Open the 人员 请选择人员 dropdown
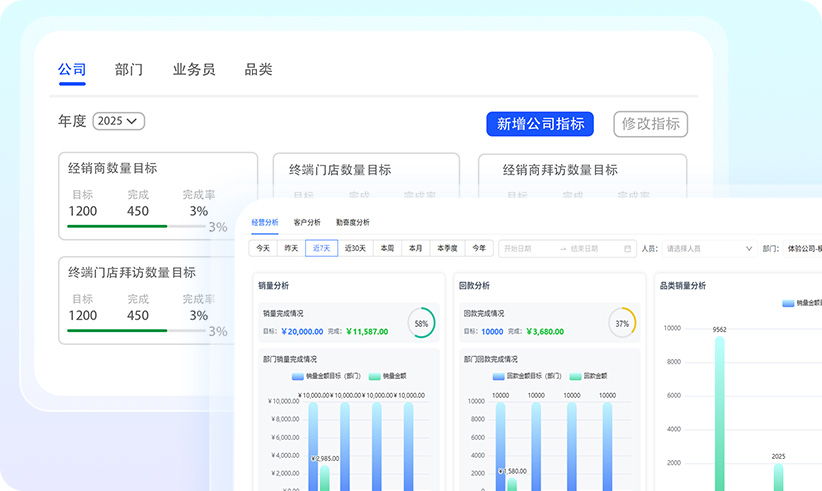Screen dimensions: 822x491 709,248
